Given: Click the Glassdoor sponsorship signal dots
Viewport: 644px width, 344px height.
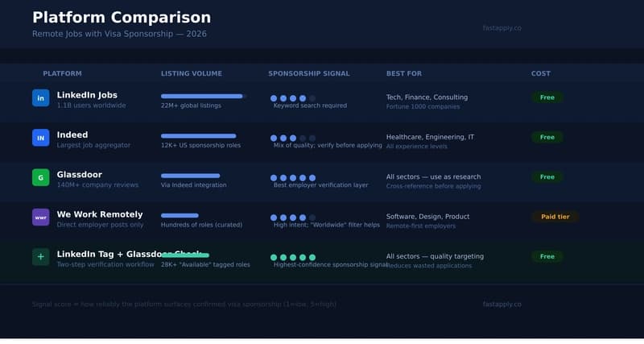Looking at the screenshot, I should click(x=293, y=177).
